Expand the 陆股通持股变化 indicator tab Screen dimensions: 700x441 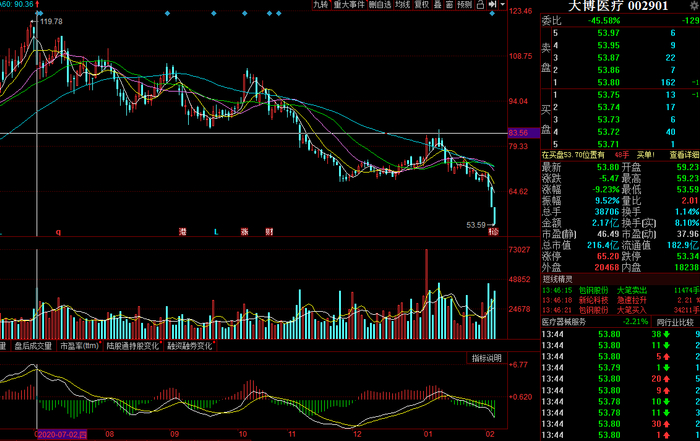point(132,346)
